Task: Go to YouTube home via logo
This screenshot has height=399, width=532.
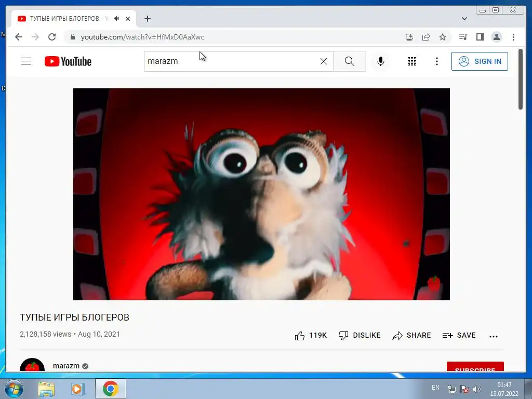Action: [x=68, y=61]
